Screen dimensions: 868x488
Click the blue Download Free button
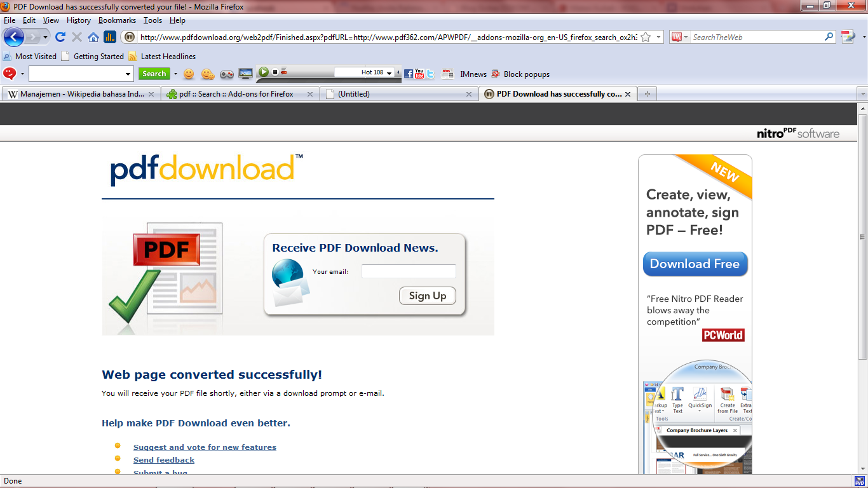(695, 264)
